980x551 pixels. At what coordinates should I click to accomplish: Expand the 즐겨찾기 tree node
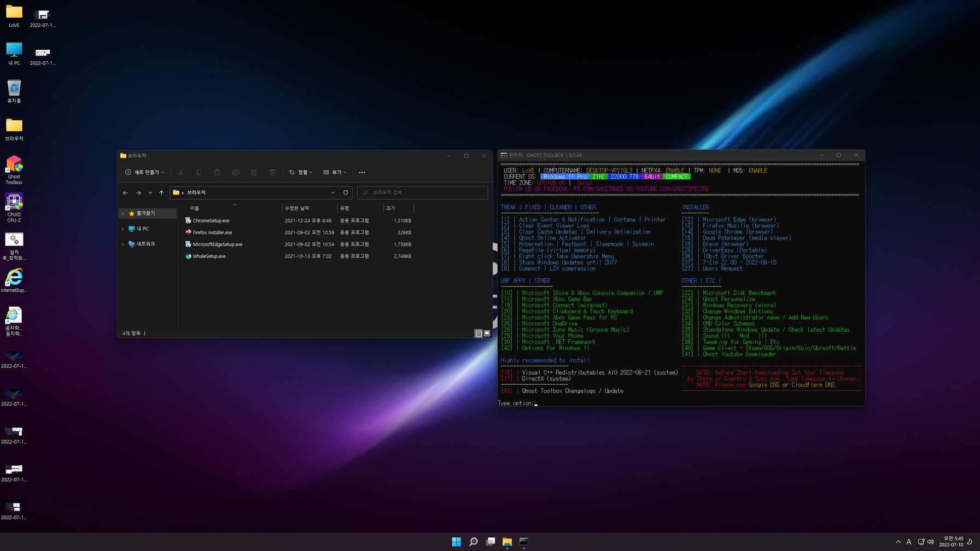123,214
